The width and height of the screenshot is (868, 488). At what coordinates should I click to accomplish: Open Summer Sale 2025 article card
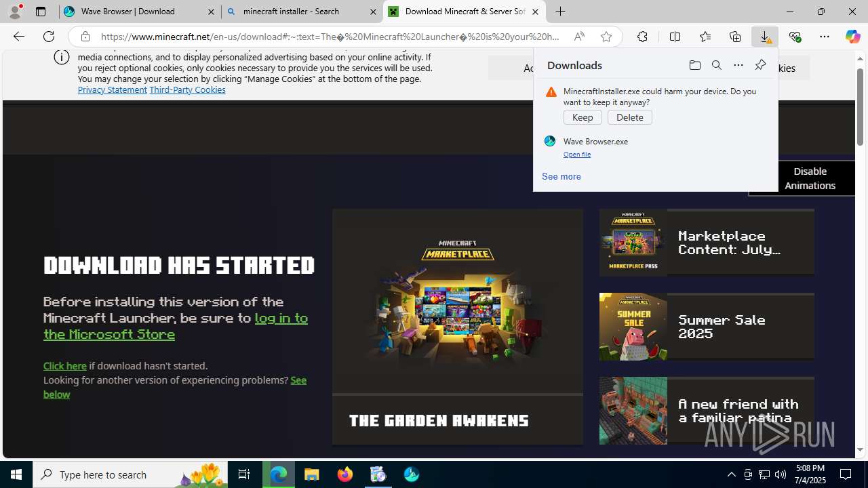[x=707, y=327]
